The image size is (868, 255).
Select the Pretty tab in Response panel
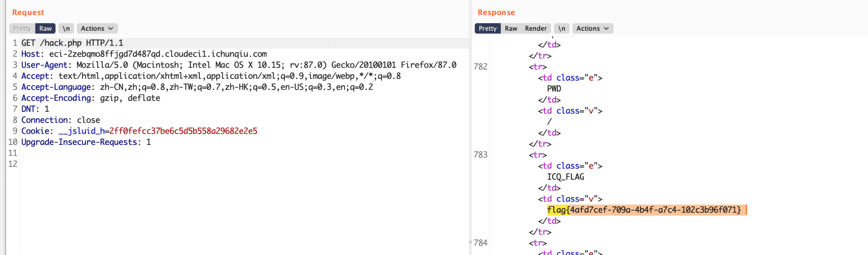click(x=487, y=29)
